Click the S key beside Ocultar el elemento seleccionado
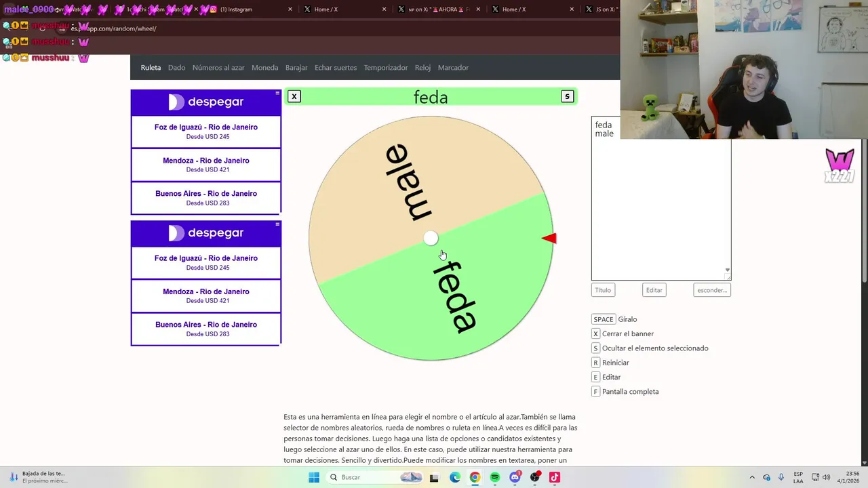The width and height of the screenshot is (868, 488). pos(595,348)
